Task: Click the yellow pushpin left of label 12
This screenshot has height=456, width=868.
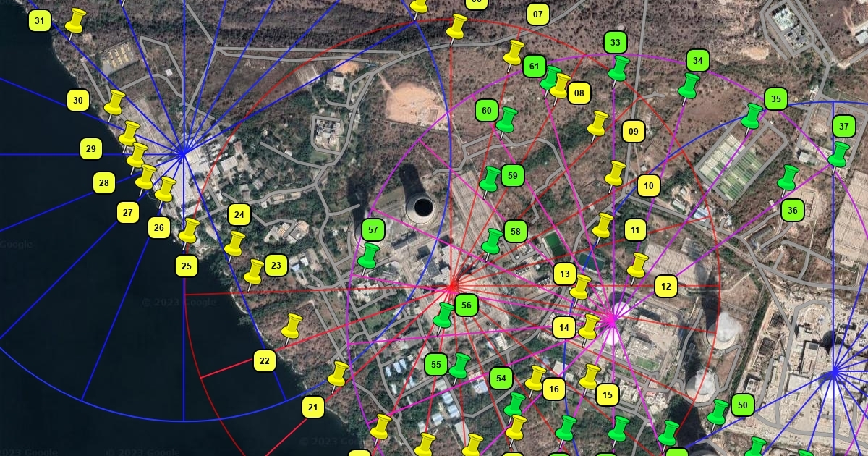Action: point(638,266)
